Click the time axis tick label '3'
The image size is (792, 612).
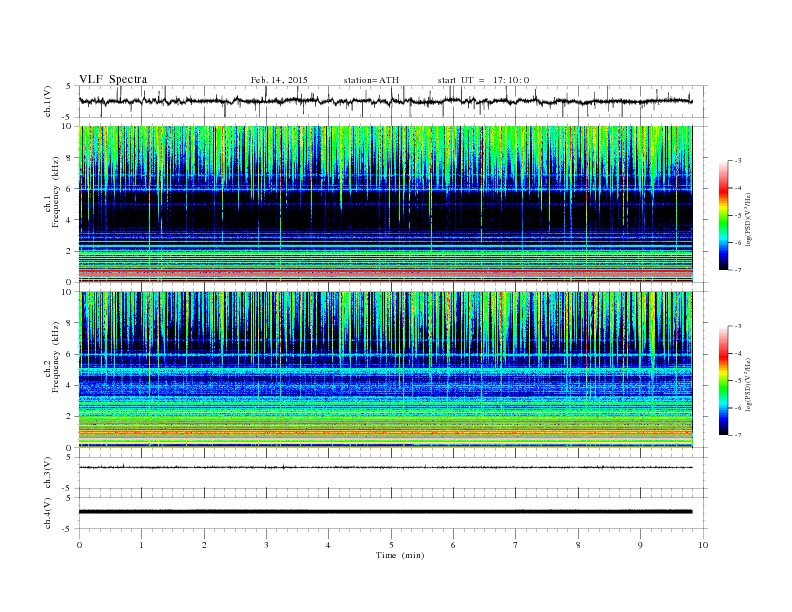pos(266,545)
